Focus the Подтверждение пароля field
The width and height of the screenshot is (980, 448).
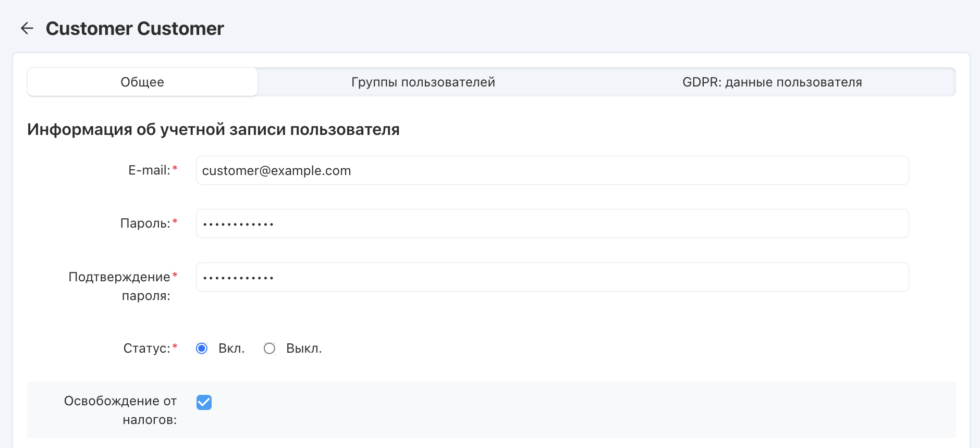tap(552, 277)
